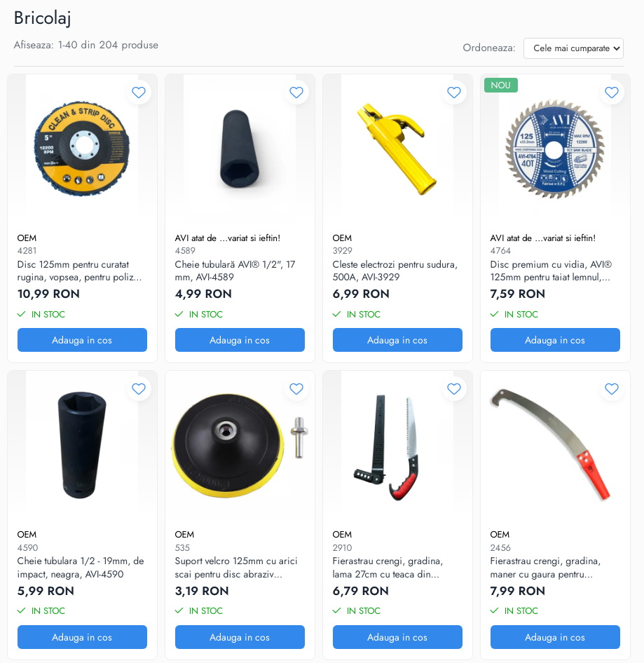The image size is (644, 663).
Task: Add the 3,19 RON velcro support to cart
Action: point(240,637)
